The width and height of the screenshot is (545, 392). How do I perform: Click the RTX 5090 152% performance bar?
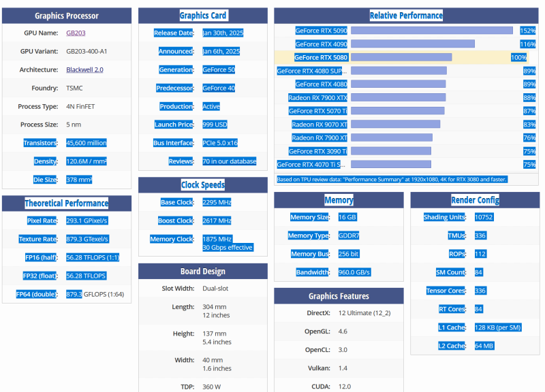(x=432, y=31)
